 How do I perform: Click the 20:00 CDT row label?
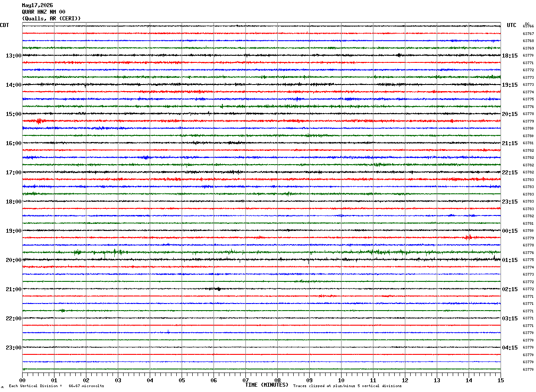13,260
